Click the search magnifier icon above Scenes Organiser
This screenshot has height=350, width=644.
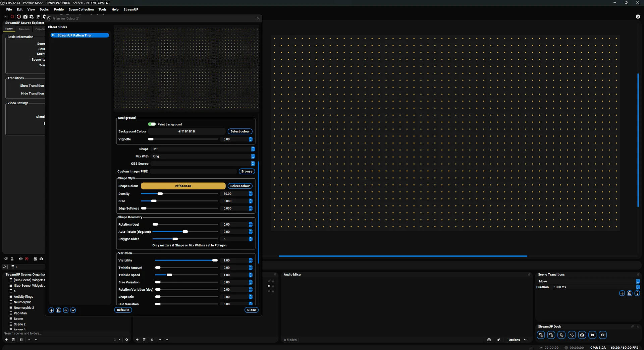point(4,267)
